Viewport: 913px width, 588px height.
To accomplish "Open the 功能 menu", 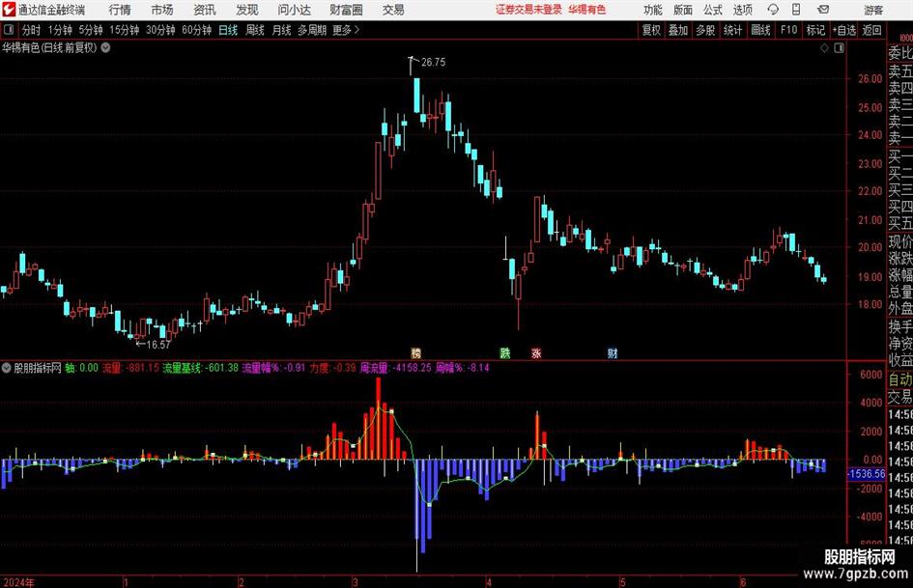I will 653,10.
